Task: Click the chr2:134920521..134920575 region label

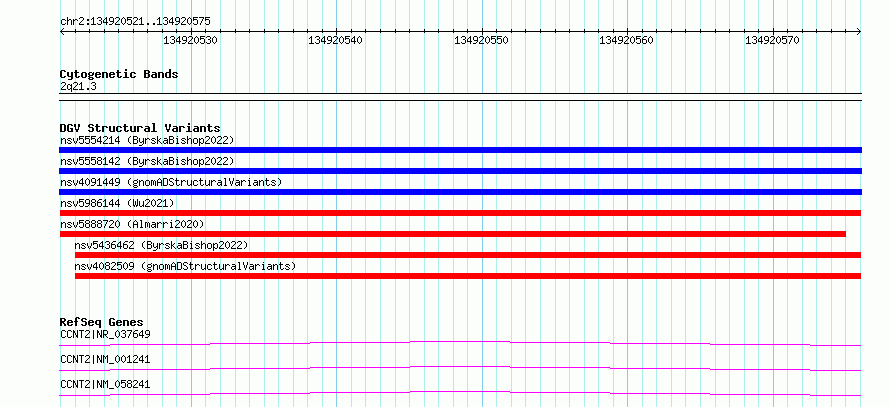Action: pyautogui.click(x=135, y=22)
